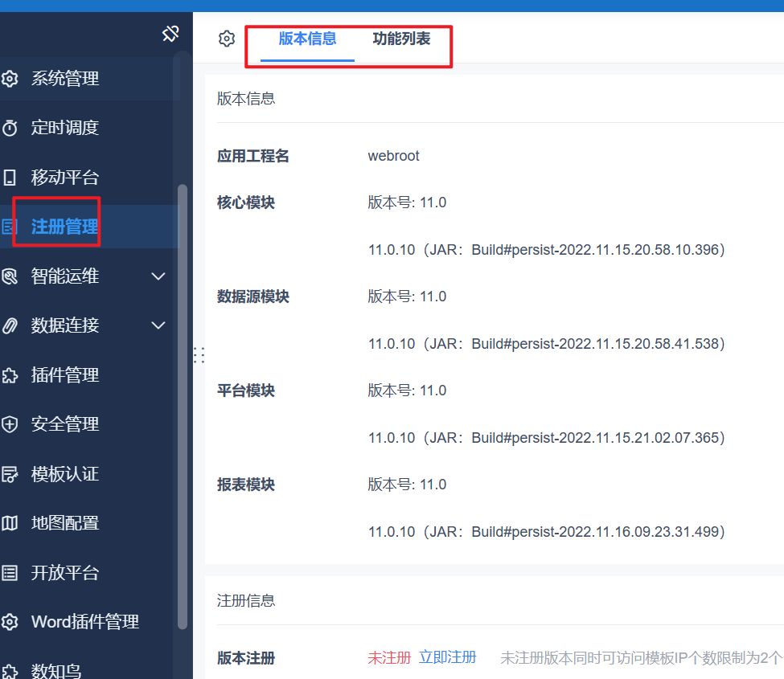Image resolution: width=784 pixels, height=679 pixels.
Task: Click the sidebar resize drag handle
Action: pos(199,354)
